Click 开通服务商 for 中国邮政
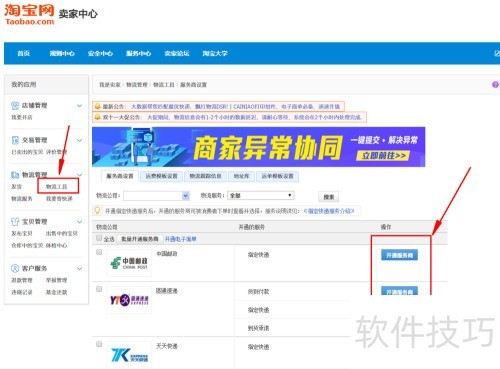 pyautogui.click(x=399, y=255)
